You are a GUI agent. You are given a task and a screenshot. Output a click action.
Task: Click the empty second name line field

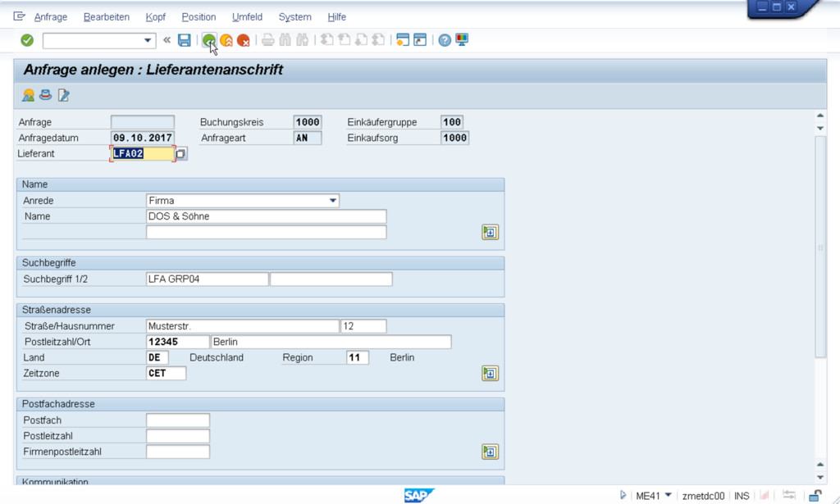tap(267, 232)
